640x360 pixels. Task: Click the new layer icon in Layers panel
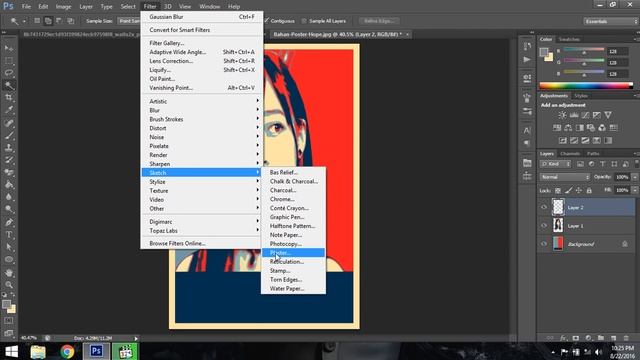tap(613, 338)
